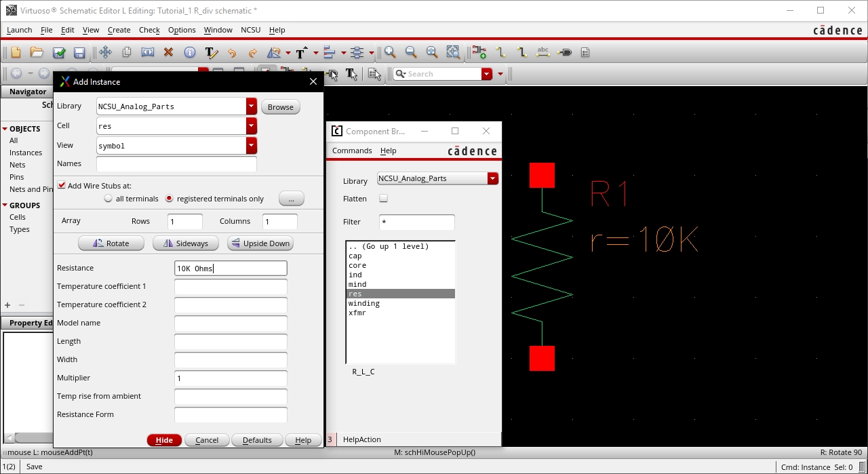Select the 'all terminals' radio button
The height and width of the screenshot is (474, 868).
point(108,199)
